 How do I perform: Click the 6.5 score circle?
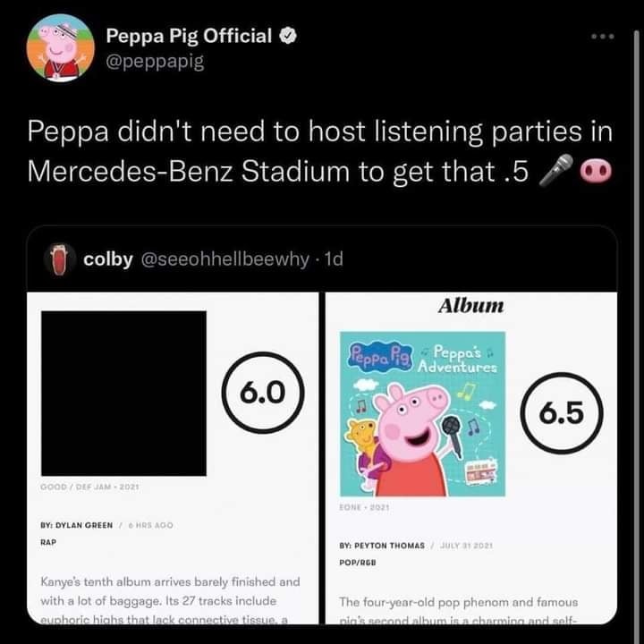pyautogui.click(x=562, y=412)
